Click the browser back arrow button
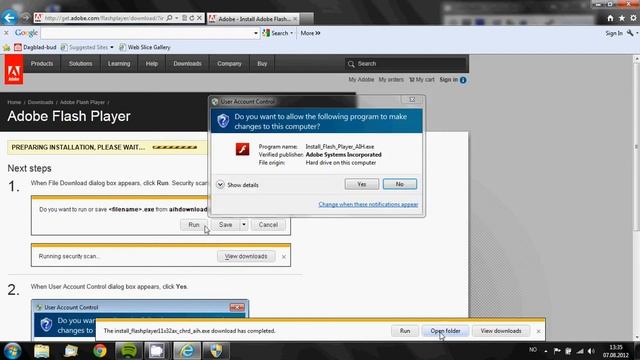The image size is (640, 360). pyautogui.click(x=9, y=18)
